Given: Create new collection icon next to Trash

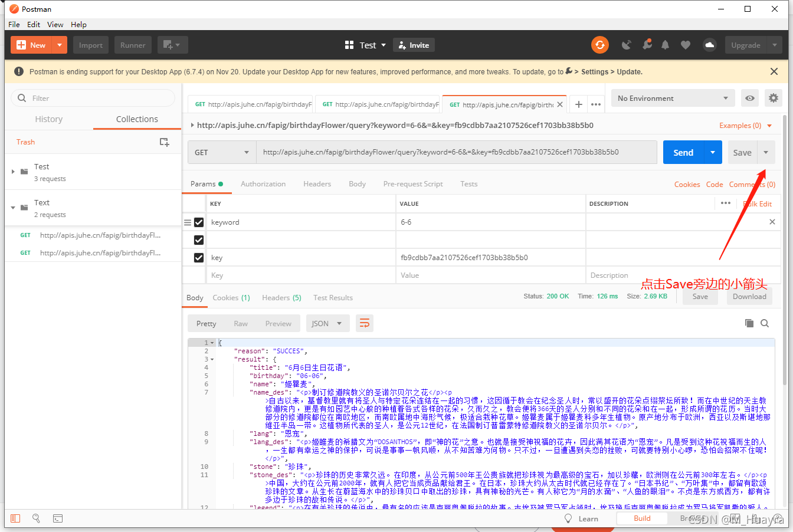Looking at the screenshot, I should click(x=164, y=142).
